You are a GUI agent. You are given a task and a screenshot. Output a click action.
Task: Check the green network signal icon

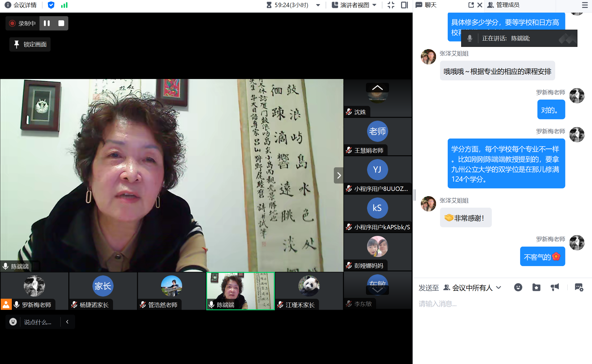coord(64,5)
